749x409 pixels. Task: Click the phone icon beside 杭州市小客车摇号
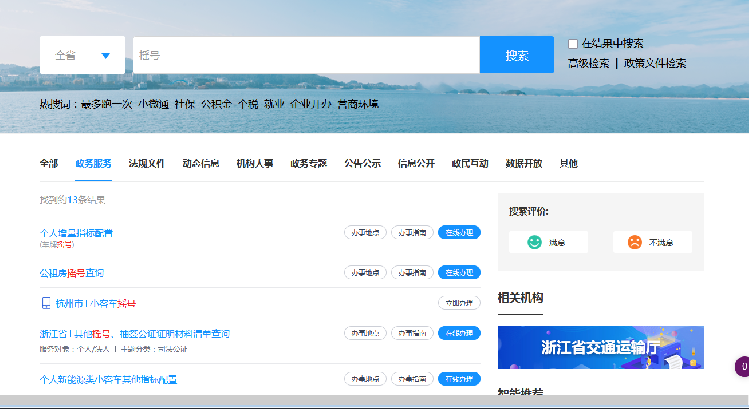45,303
